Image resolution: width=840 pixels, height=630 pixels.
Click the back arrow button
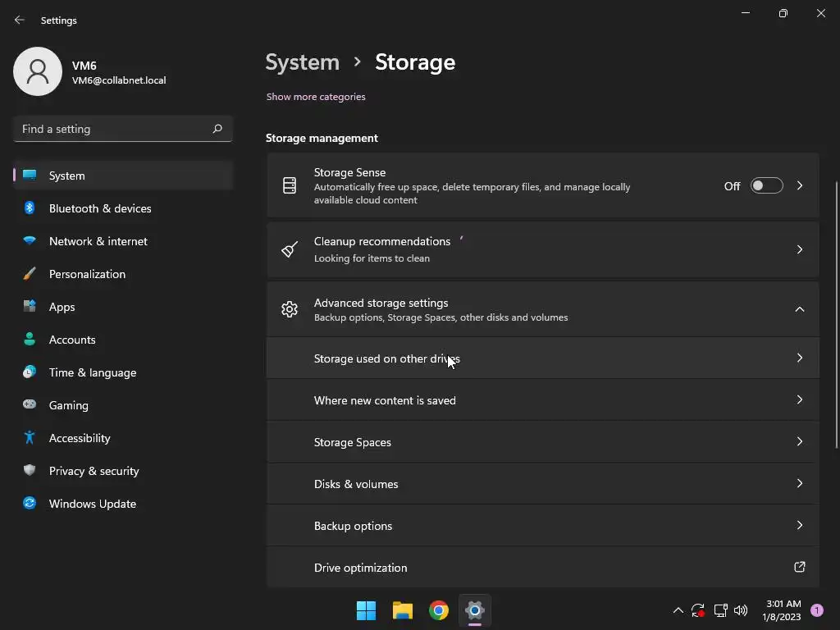tap(20, 20)
